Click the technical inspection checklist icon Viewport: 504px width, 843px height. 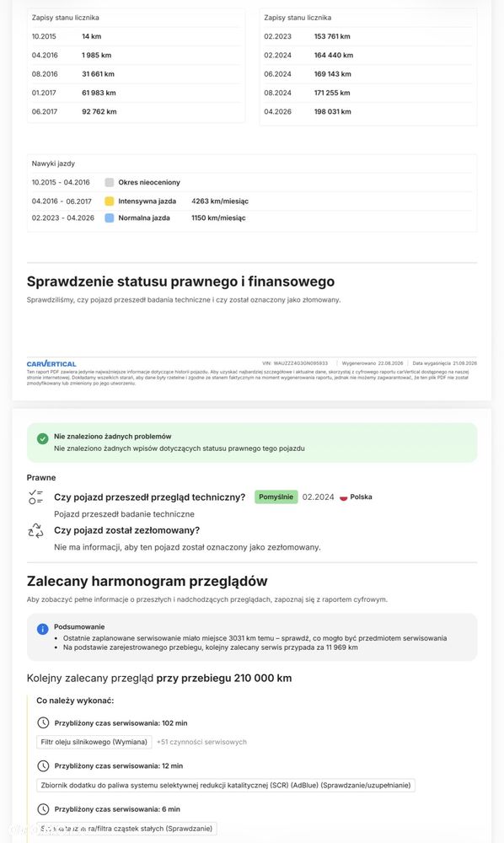coord(35,497)
